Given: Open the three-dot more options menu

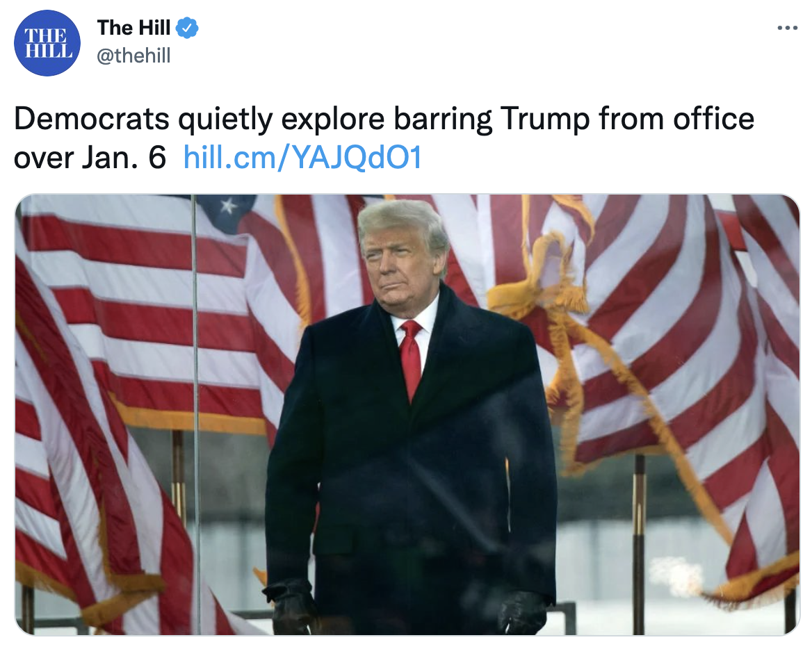Looking at the screenshot, I should point(787,28).
